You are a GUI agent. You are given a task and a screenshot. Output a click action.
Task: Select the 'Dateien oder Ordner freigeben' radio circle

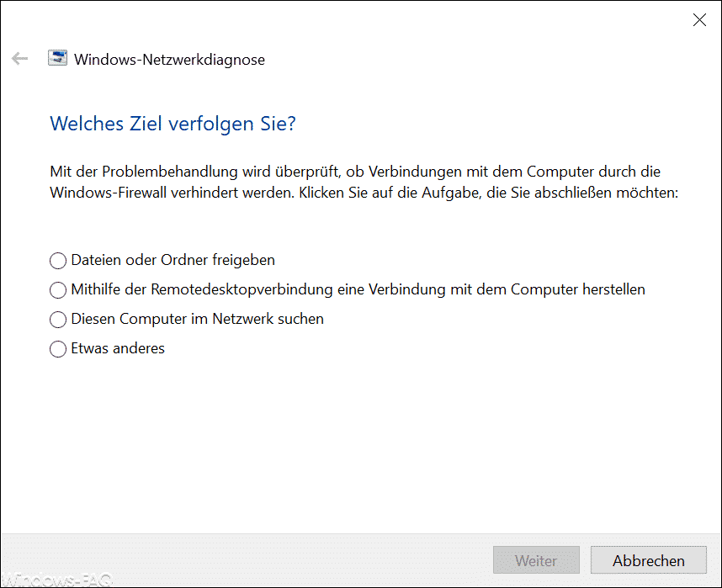[58, 261]
